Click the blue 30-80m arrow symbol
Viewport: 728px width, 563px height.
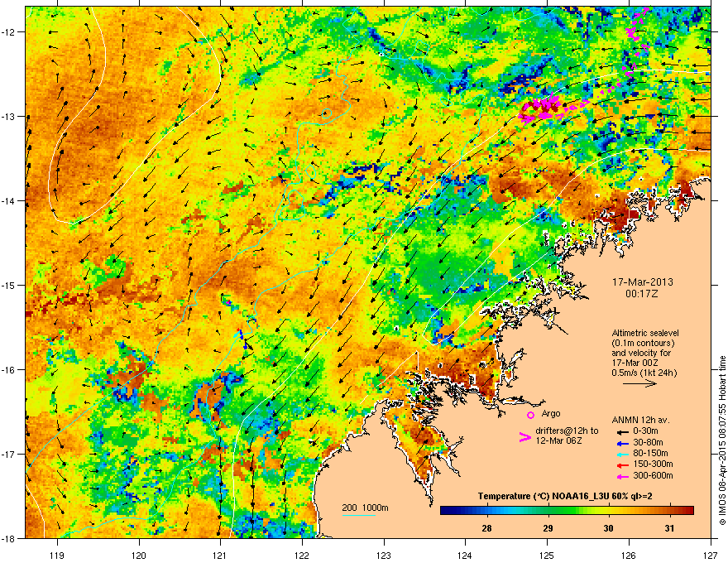[622, 442]
